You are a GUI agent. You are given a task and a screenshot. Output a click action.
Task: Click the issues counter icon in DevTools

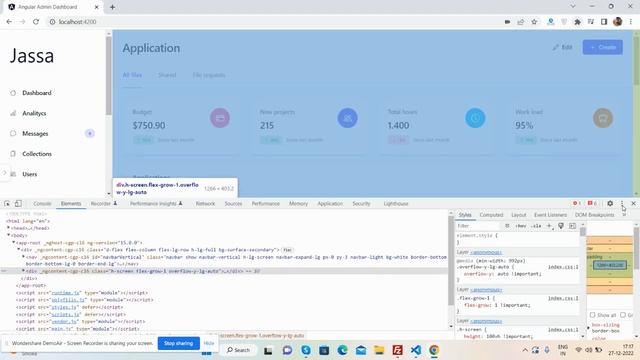click(x=592, y=203)
